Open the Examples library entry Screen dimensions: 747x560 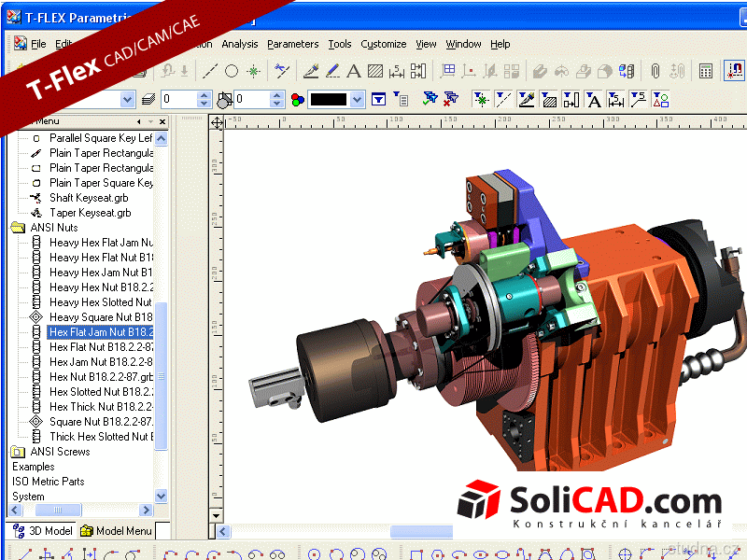click(x=34, y=467)
